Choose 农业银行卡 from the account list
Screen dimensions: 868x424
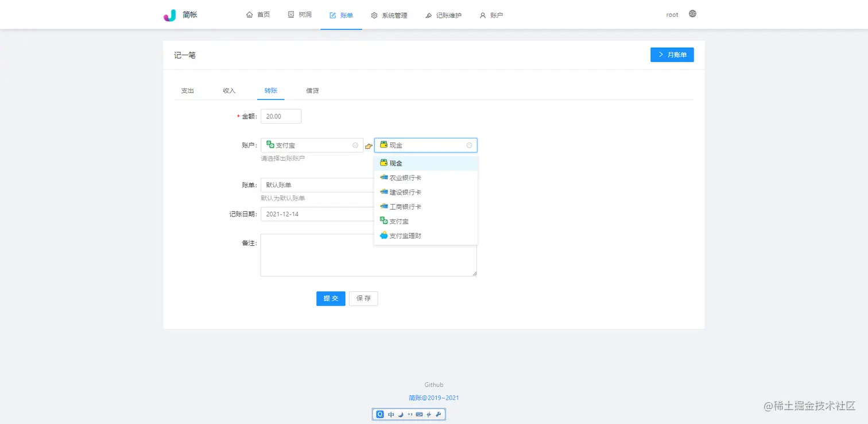pos(425,178)
